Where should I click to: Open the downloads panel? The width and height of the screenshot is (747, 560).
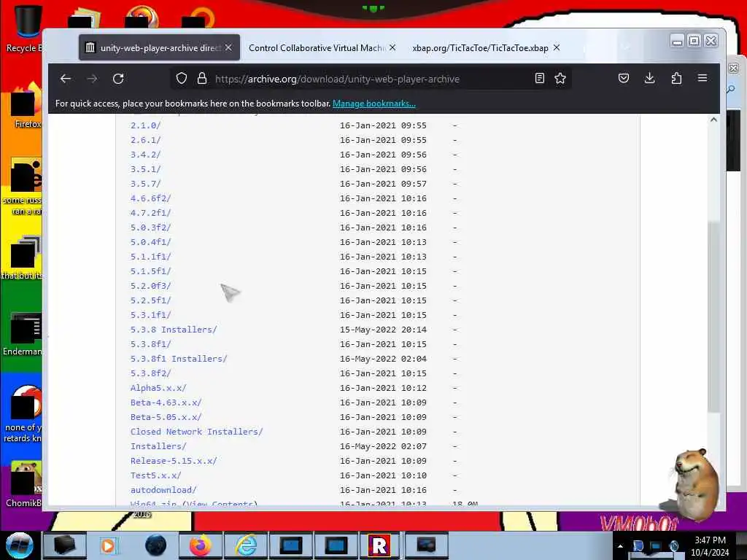(649, 78)
